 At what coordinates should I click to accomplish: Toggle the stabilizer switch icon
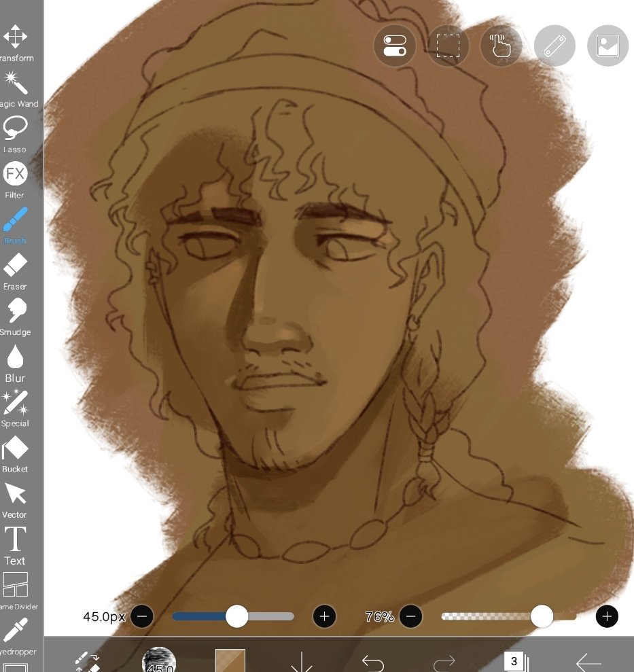tap(395, 46)
